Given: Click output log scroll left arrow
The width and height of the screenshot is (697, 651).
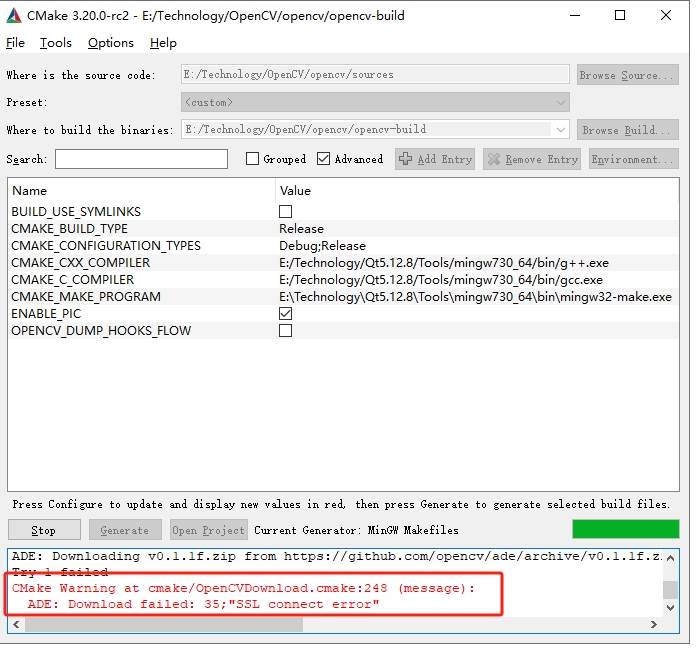Looking at the screenshot, I should coord(16,624).
